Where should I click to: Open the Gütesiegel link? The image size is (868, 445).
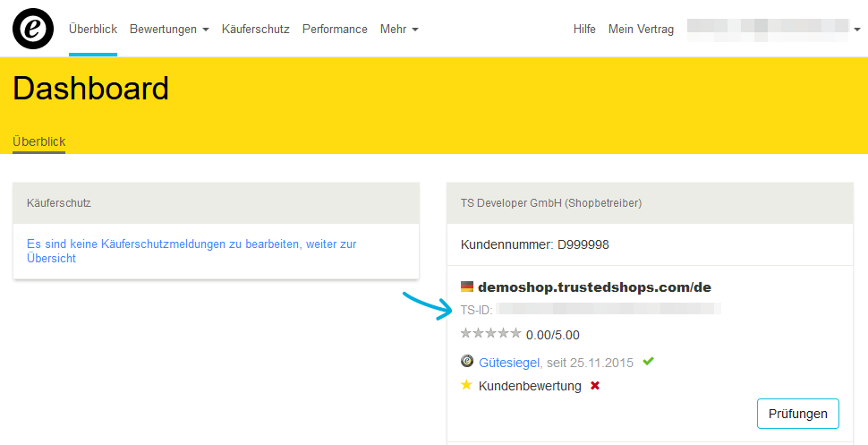tap(509, 363)
